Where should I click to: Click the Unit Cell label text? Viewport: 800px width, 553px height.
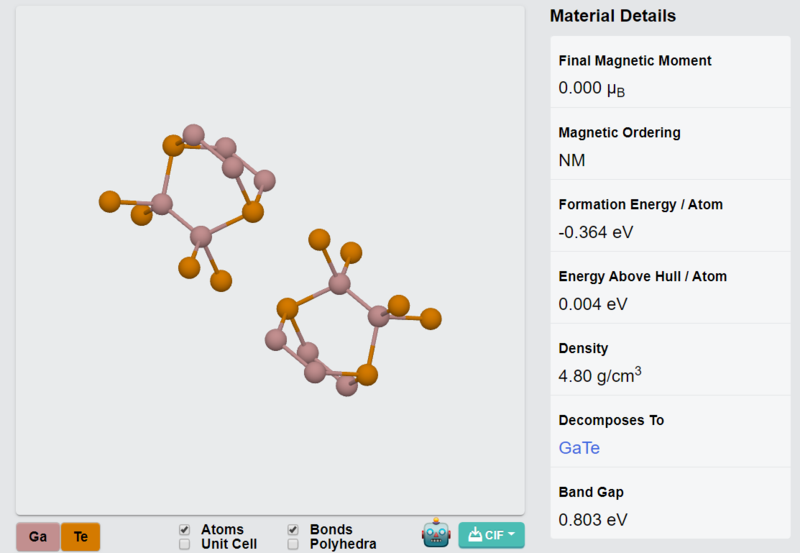pyautogui.click(x=229, y=544)
